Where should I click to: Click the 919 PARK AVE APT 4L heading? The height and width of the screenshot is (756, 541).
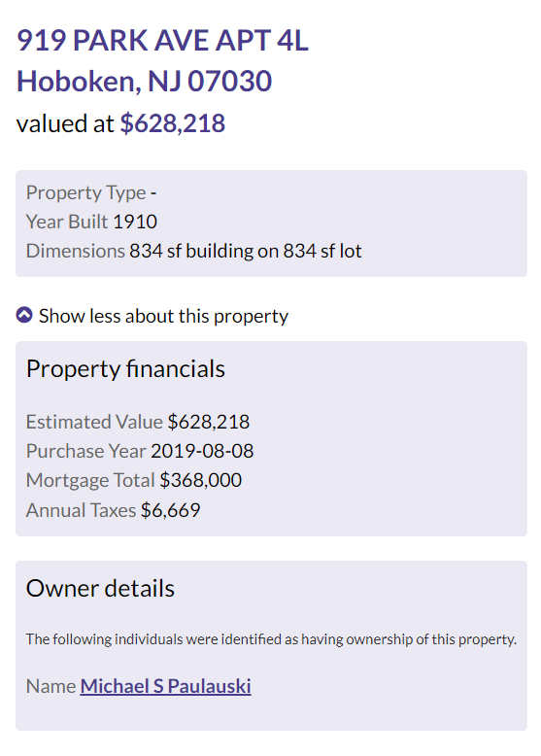162,40
